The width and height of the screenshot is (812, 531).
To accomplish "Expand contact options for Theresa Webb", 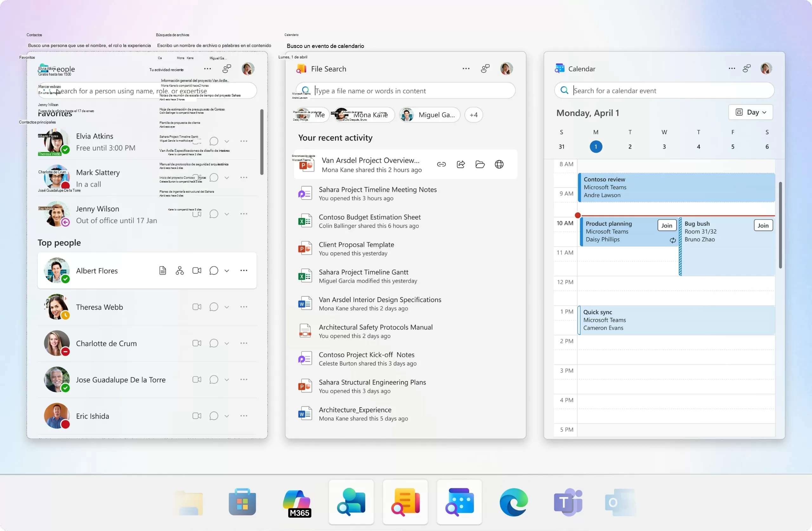I will tap(226, 307).
